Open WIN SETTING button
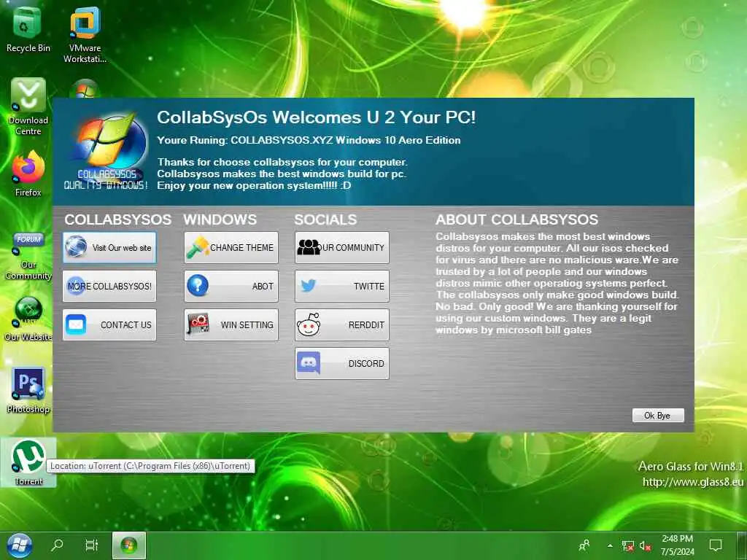Image resolution: width=747 pixels, height=560 pixels. 231,324
